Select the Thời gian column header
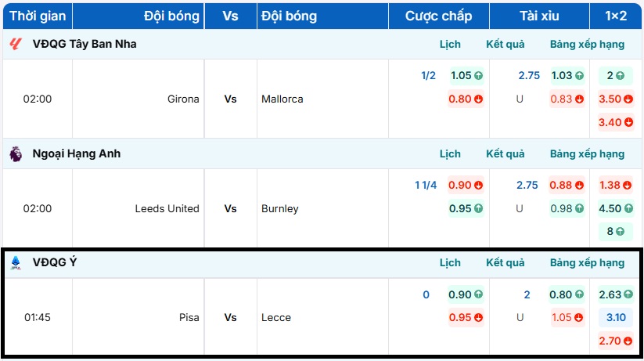 click(38, 16)
